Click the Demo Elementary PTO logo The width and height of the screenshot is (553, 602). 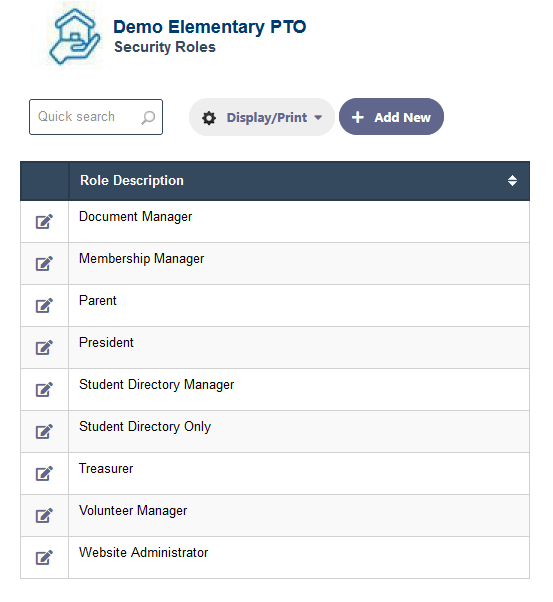tap(74, 37)
